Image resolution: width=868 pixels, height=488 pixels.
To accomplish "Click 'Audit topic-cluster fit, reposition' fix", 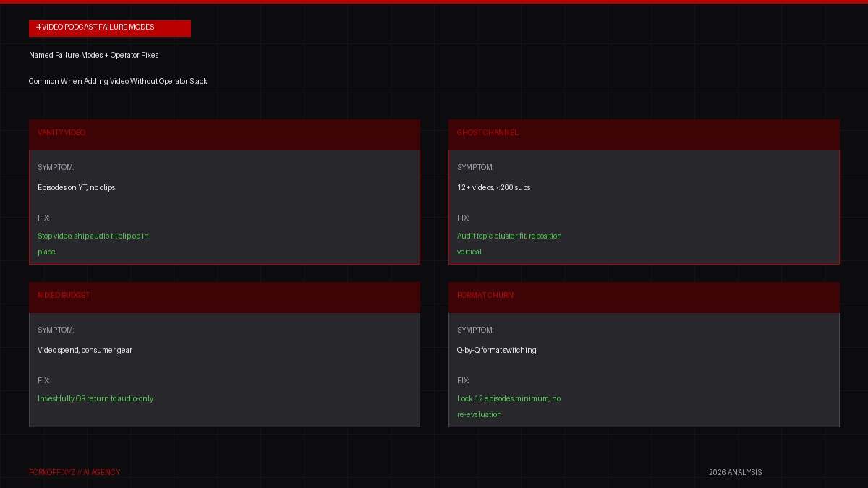I will [509, 236].
